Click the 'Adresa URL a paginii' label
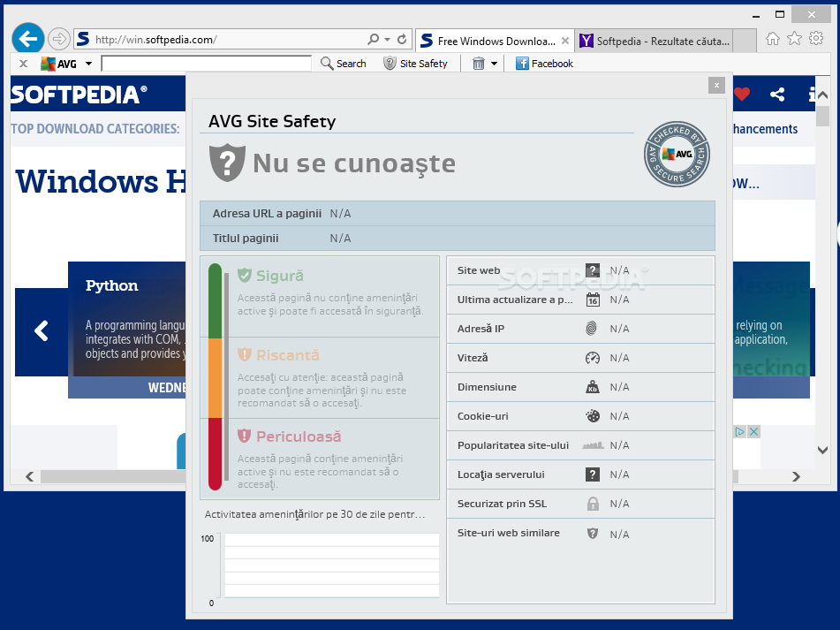This screenshot has width=840, height=630. click(x=267, y=214)
